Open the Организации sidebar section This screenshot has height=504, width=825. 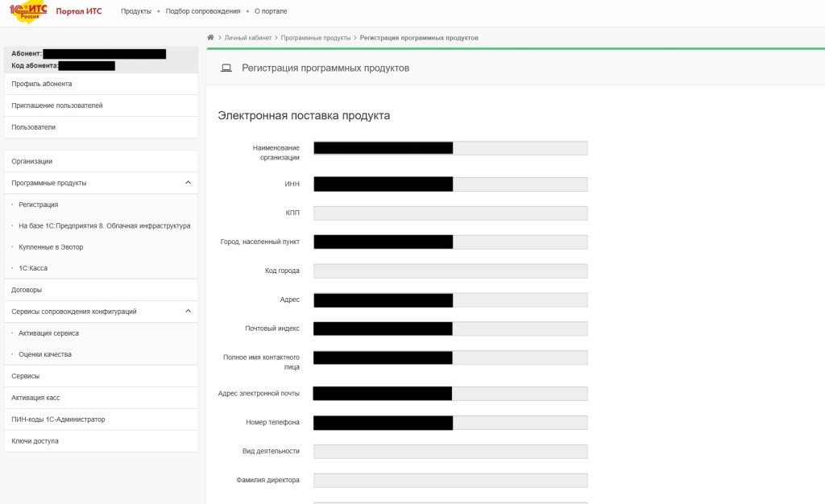[x=32, y=161]
